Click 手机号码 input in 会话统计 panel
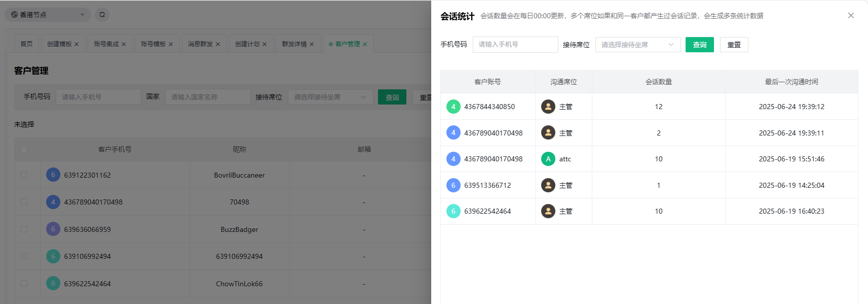The width and height of the screenshot is (868, 304). click(x=515, y=45)
